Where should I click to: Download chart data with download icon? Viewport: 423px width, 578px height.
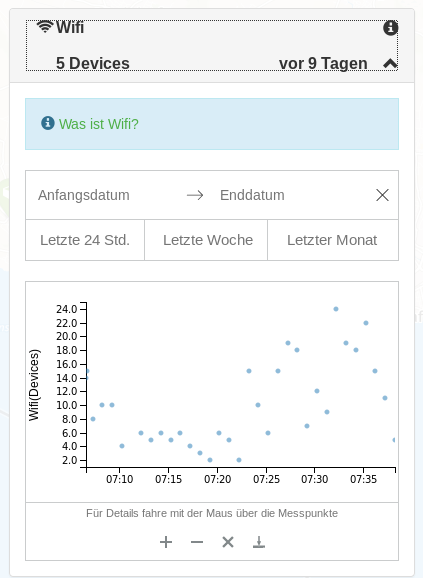tap(259, 542)
